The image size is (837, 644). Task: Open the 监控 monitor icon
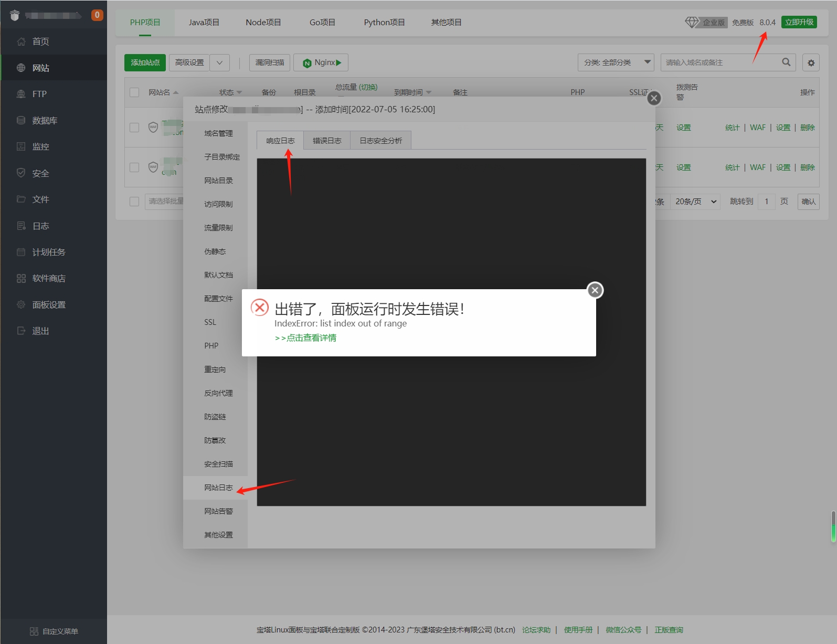pyautogui.click(x=21, y=146)
